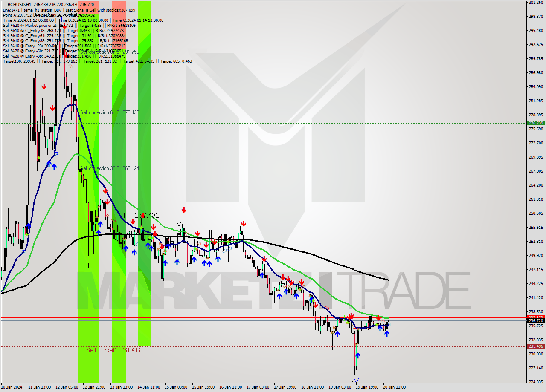Viewport: 546px width, 392px height.
Task: Click the '15 Jan 03:00' time label
Action: pos(176,387)
